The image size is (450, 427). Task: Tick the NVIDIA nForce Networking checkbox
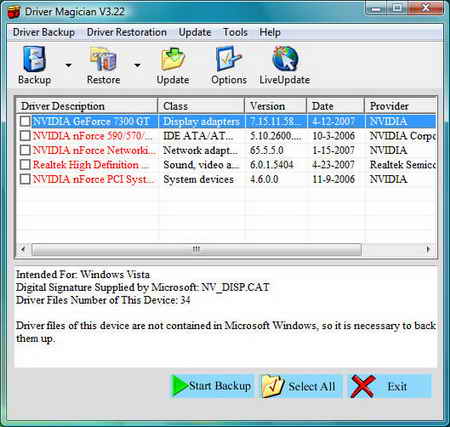pos(25,150)
